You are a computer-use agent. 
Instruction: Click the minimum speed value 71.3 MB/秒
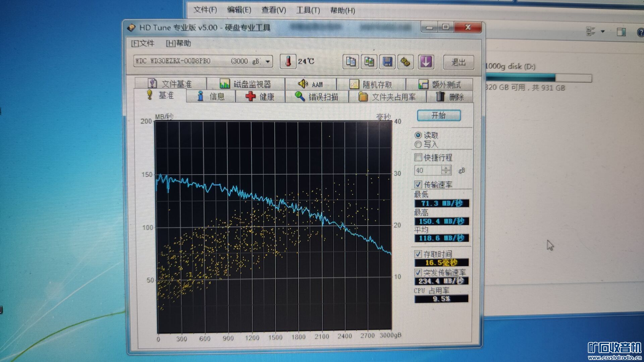[x=441, y=203]
